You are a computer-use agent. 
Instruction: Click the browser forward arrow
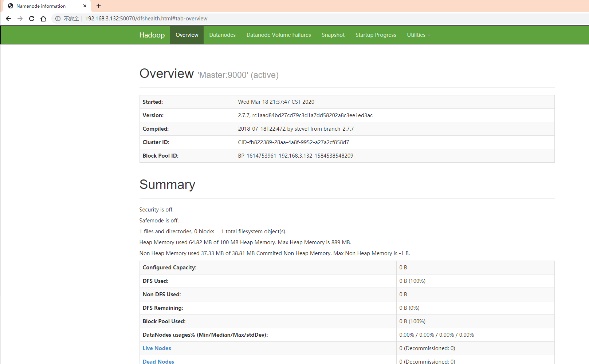(x=20, y=19)
